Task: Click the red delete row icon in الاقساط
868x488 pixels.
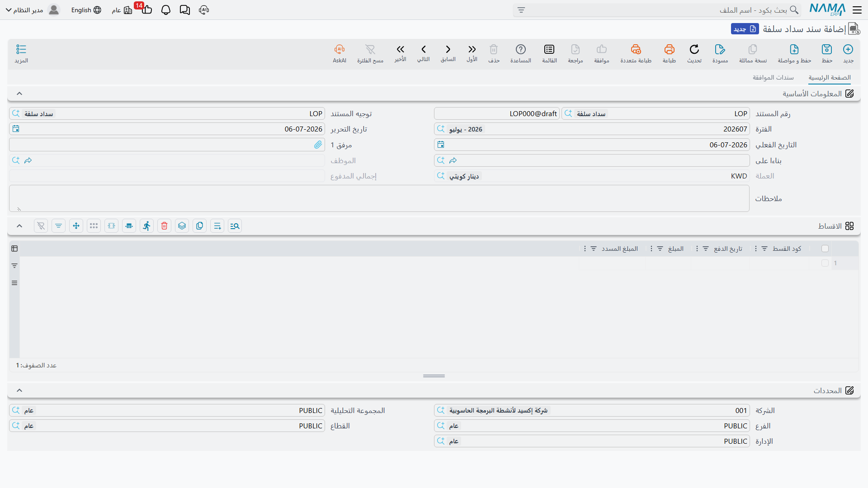Action: tap(164, 226)
